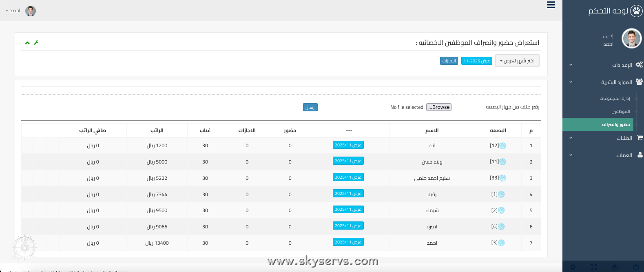Click the fingerprint icon next to [12]
The width and height of the screenshot is (644, 272).
tap(502, 146)
